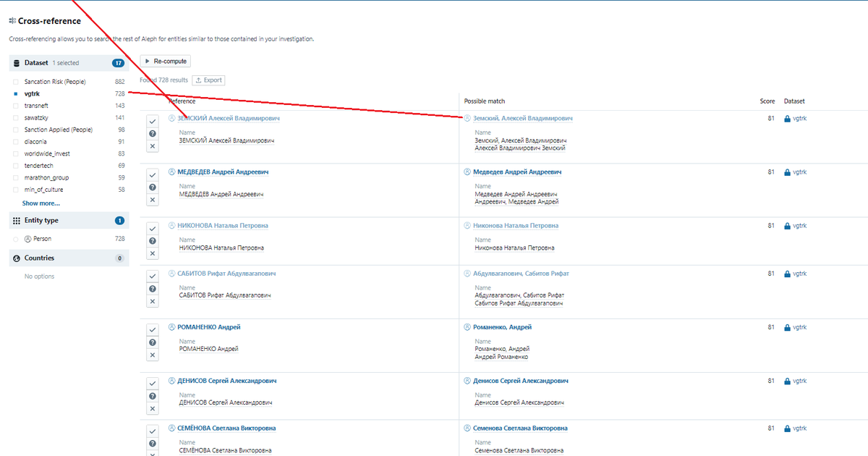This screenshot has height=456, width=868.
Task: Show more datasets in the list
Action: [41, 203]
